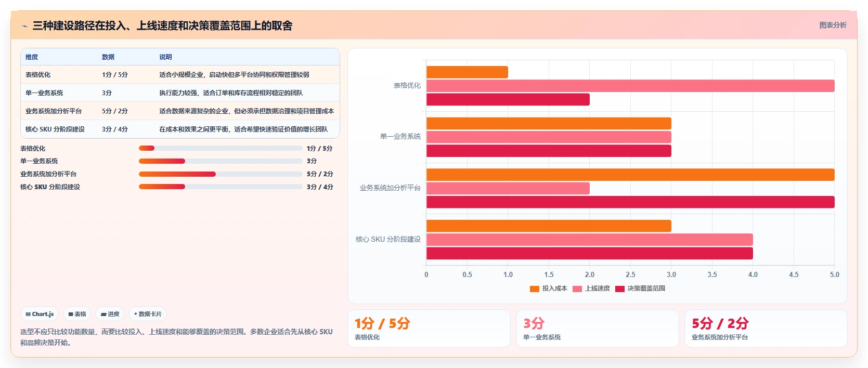
Task: Click the 核心 SKU 分阶段建设 progress bar
Action: 221,187
